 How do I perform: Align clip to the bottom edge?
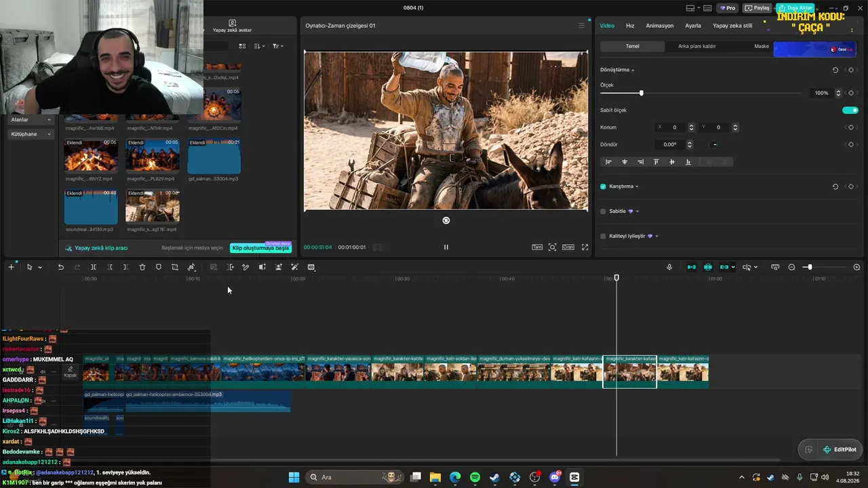click(688, 162)
